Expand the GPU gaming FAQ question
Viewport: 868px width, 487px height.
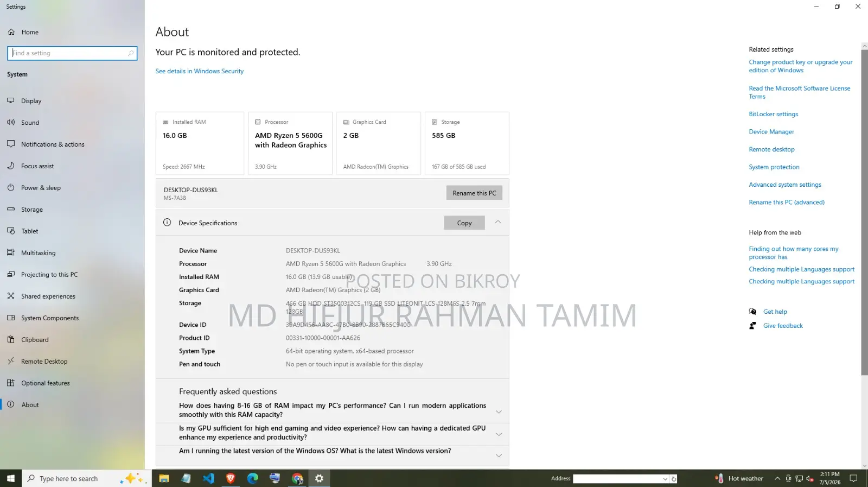point(333,433)
